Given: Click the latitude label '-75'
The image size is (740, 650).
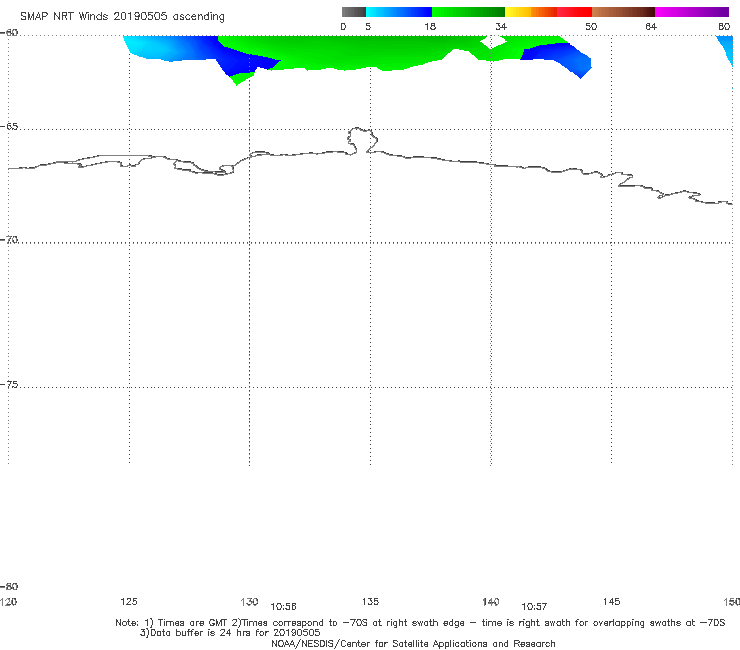Looking at the screenshot, I should click(9, 384).
